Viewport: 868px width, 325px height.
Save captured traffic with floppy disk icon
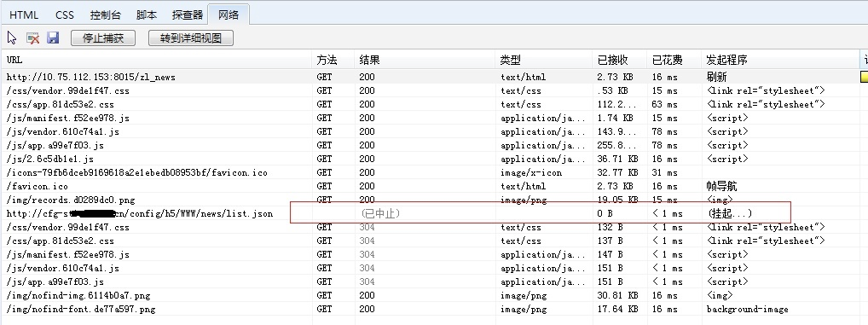53,38
